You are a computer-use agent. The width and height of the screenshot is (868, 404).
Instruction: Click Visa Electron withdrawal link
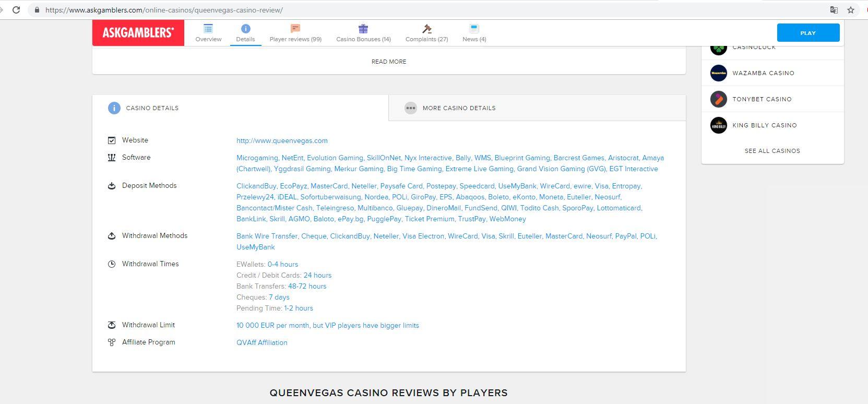[423, 236]
